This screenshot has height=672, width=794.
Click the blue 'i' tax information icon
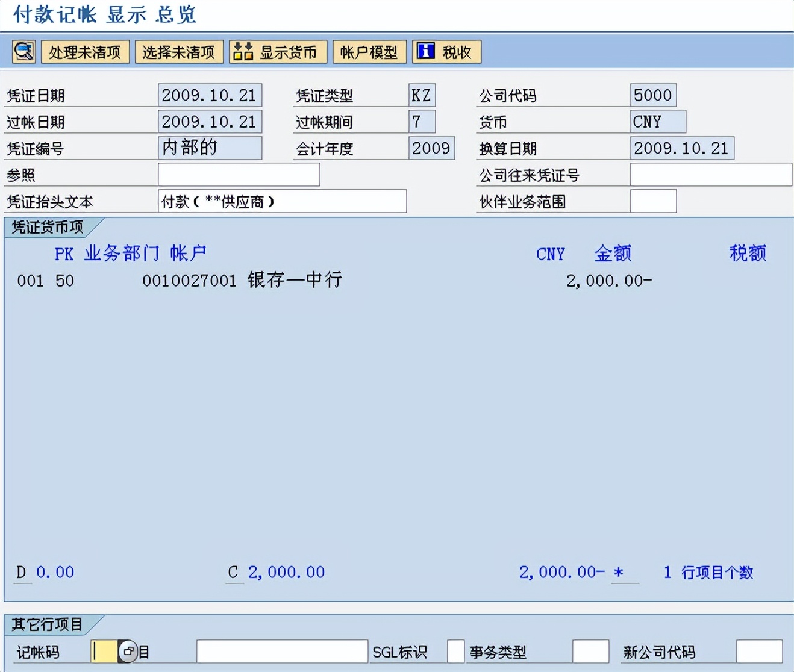(426, 51)
